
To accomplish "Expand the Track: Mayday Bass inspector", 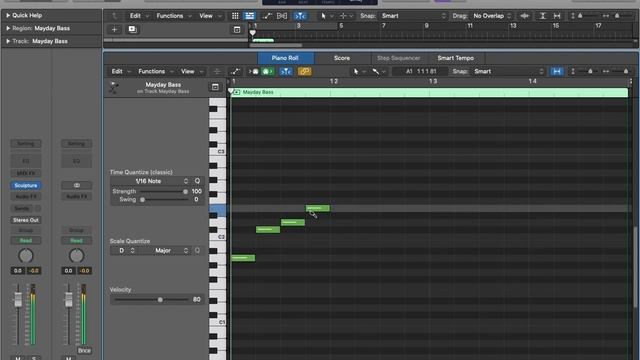I will click(x=7, y=41).
